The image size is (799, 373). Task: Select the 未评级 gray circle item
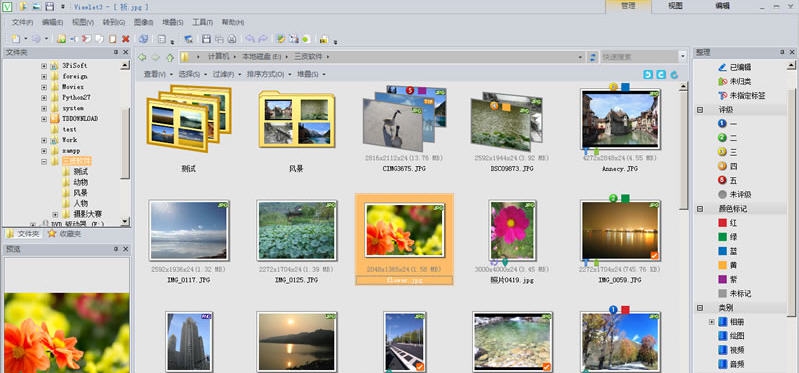pyautogui.click(x=734, y=195)
